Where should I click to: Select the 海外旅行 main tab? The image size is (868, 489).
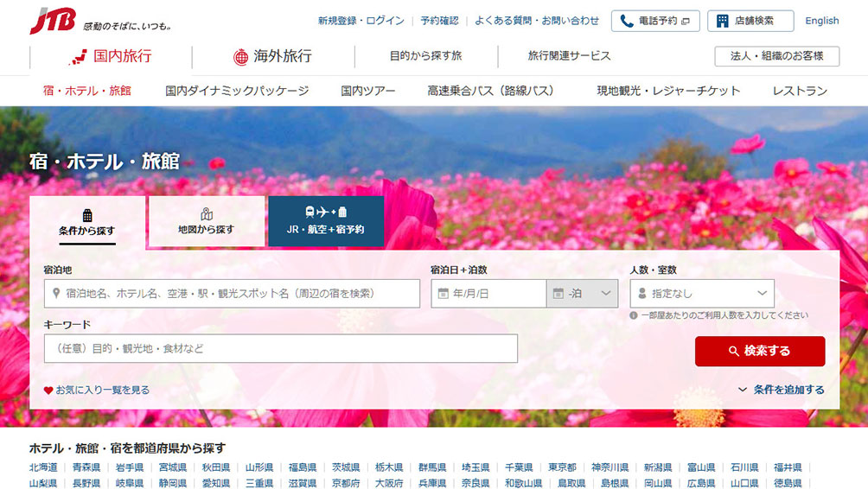(273, 56)
